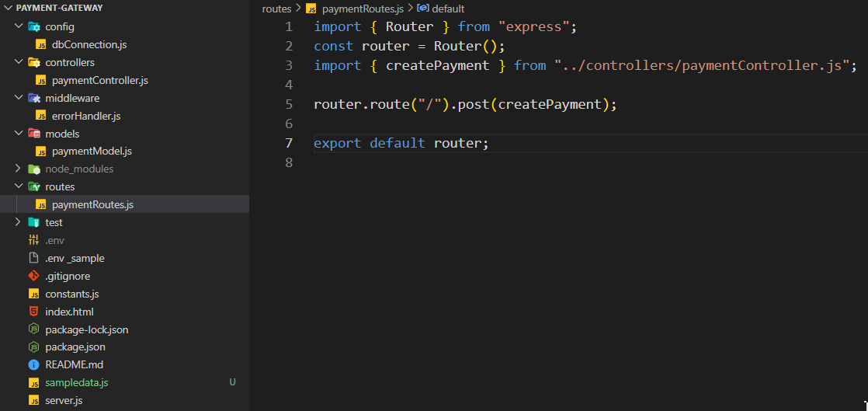
Task: Expand the test folder chevron
Action: coord(18,221)
